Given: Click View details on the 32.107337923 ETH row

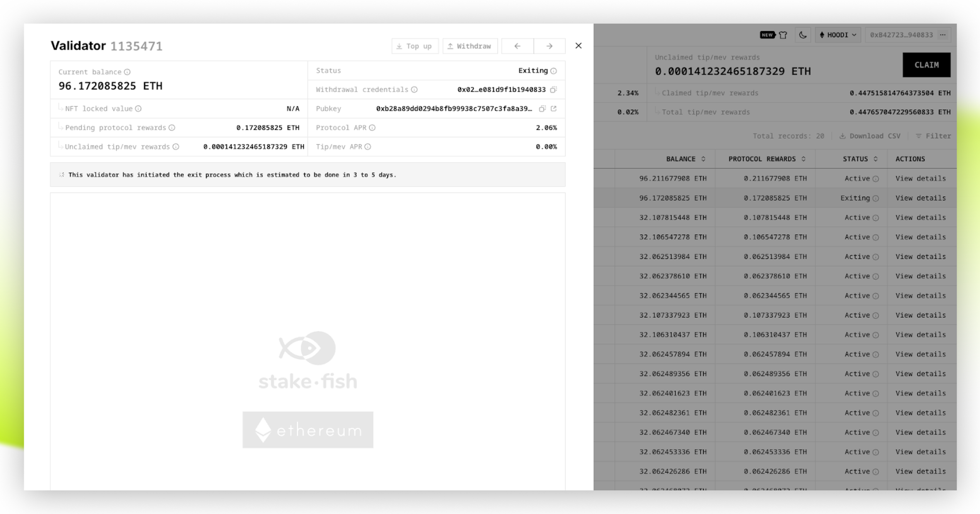Looking at the screenshot, I should 921,315.
